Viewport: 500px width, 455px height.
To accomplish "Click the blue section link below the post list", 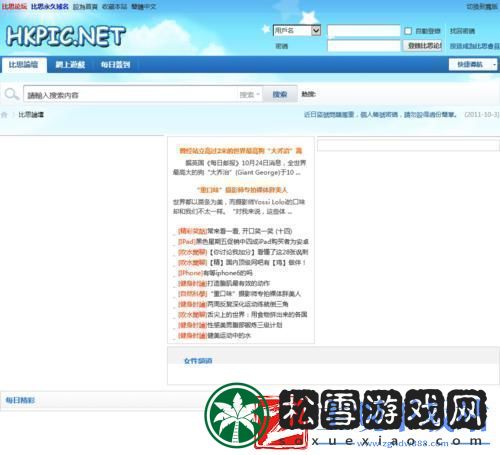I will 198,361.
